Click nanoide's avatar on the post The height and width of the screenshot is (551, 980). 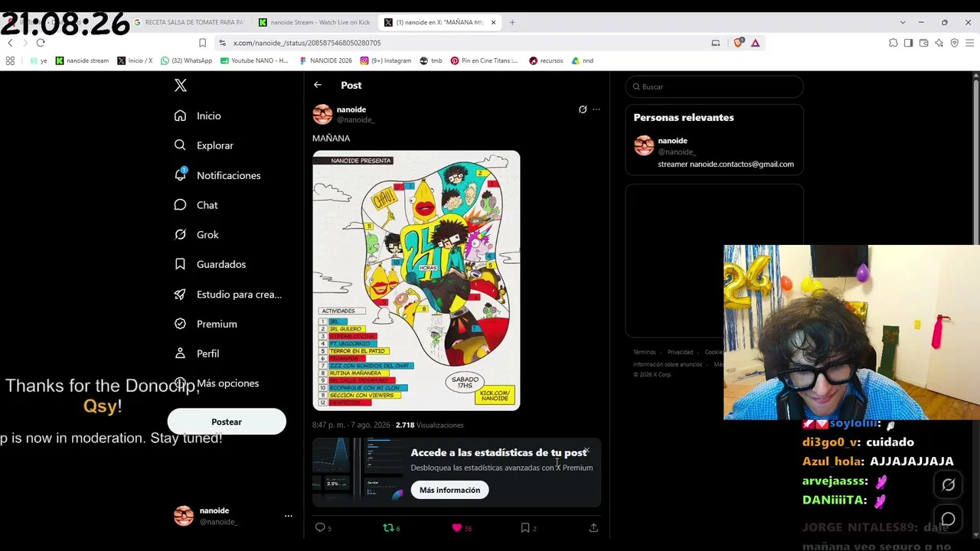pyautogui.click(x=322, y=114)
